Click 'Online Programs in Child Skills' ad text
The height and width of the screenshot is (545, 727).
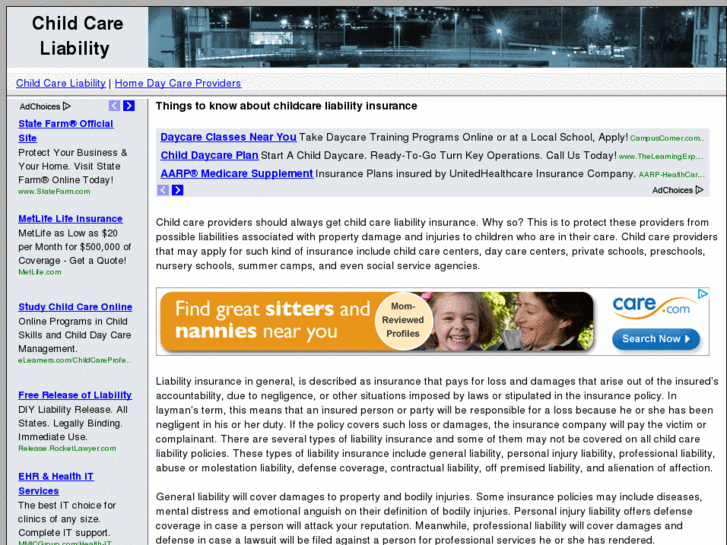(x=75, y=335)
